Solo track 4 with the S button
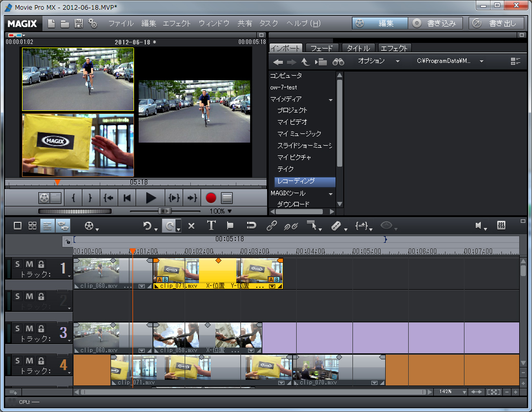 pos(17,361)
